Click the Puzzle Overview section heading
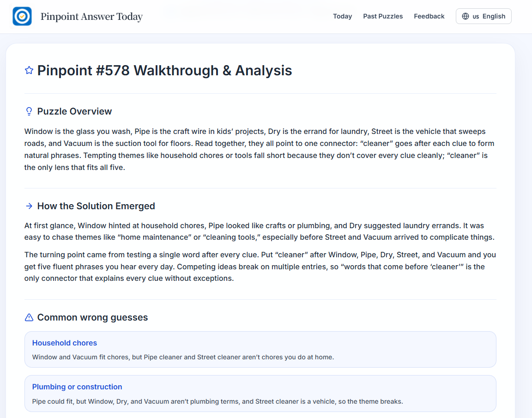Screen dimensions: 532x418 pyautogui.click(x=74, y=111)
